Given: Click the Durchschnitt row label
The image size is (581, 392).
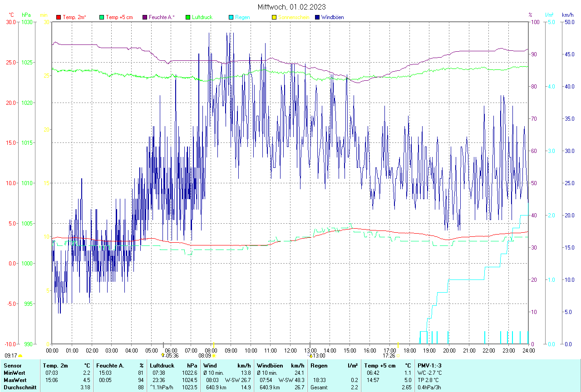Looking at the screenshot, I should click(x=20, y=387).
